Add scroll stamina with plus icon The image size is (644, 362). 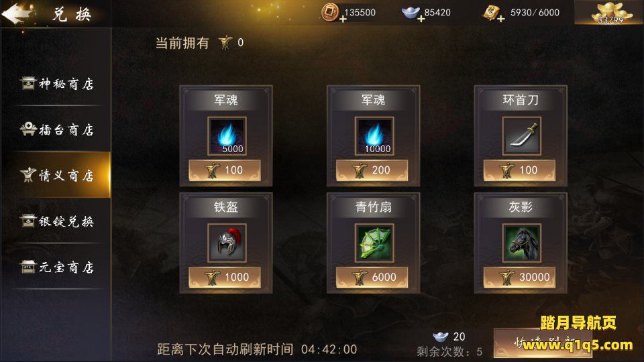tap(500, 19)
